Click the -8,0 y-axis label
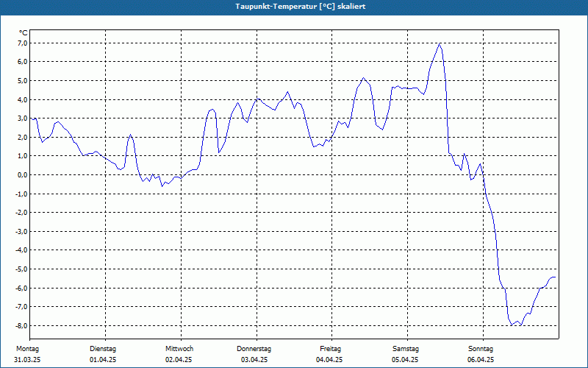Screen dimensions: 588x368 [21, 325]
